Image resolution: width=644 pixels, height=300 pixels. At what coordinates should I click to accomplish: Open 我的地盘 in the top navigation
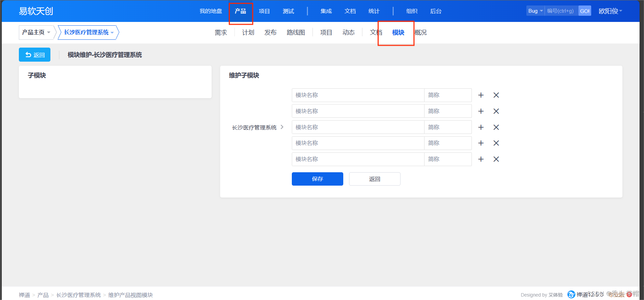[x=211, y=11]
